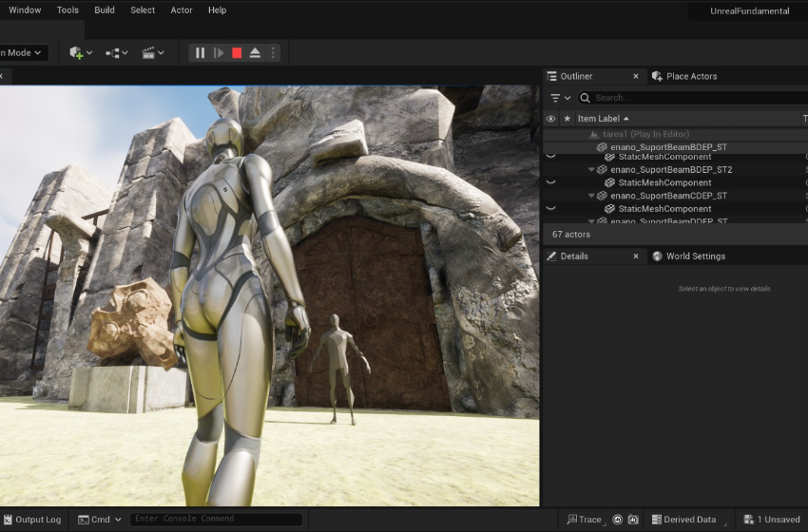Open the Outliner filter options dropdown
The height and width of the screenshot is (532, 808).
(x=560, y=97)
